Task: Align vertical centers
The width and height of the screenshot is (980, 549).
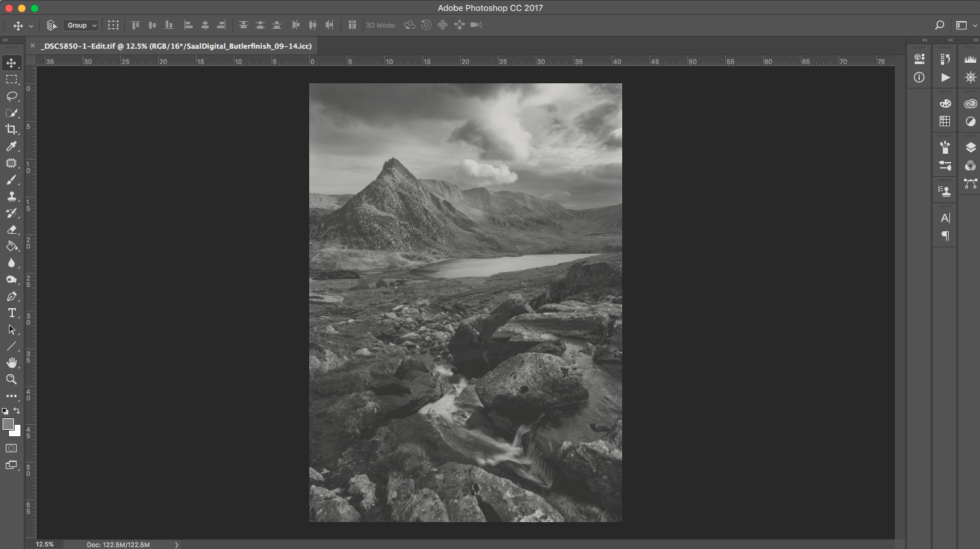Action: [152, 25]
